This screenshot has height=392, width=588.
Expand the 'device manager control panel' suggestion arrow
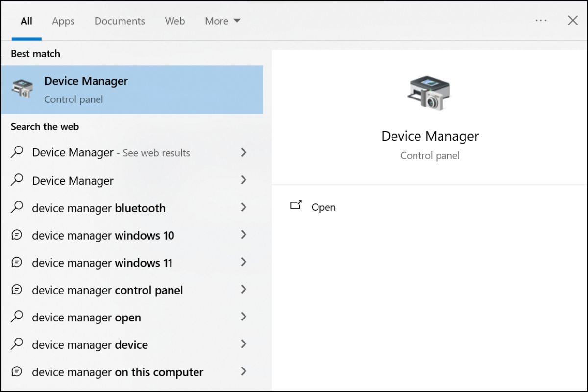point(244,290)
